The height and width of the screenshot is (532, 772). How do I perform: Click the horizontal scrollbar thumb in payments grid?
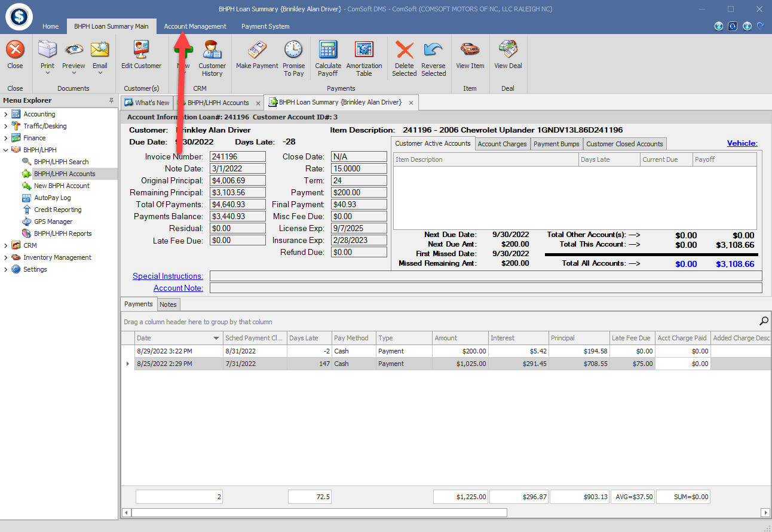[319, 512]
